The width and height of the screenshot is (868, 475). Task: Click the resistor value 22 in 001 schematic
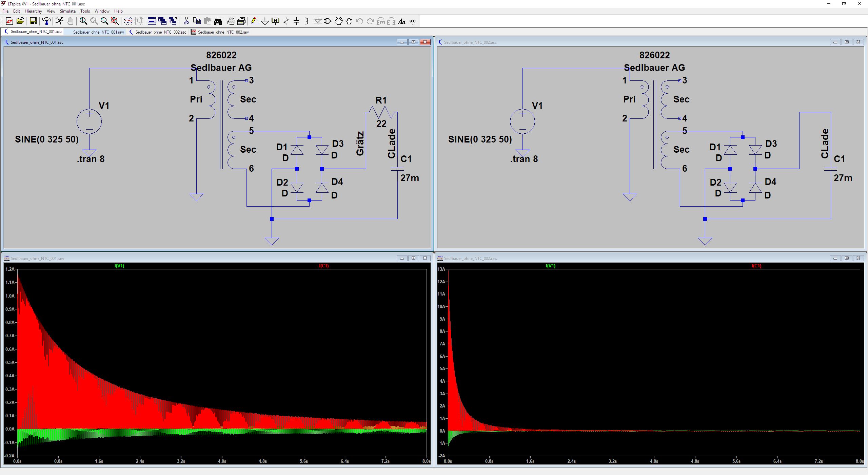[381, 123]
